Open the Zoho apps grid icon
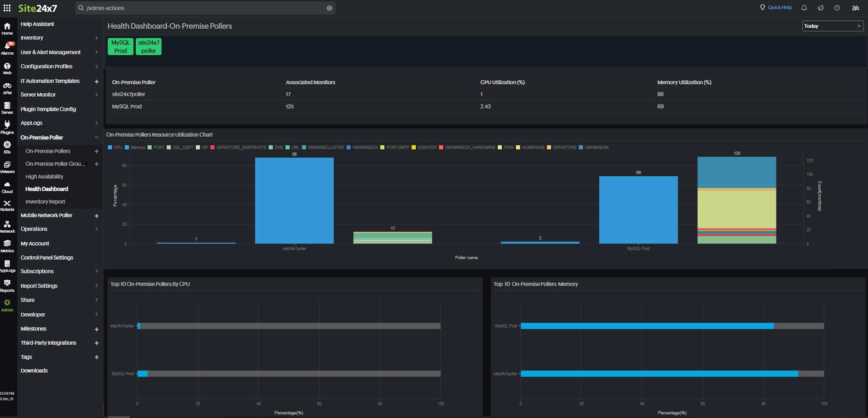Viewport: 868px width, 418px height. 7,7
